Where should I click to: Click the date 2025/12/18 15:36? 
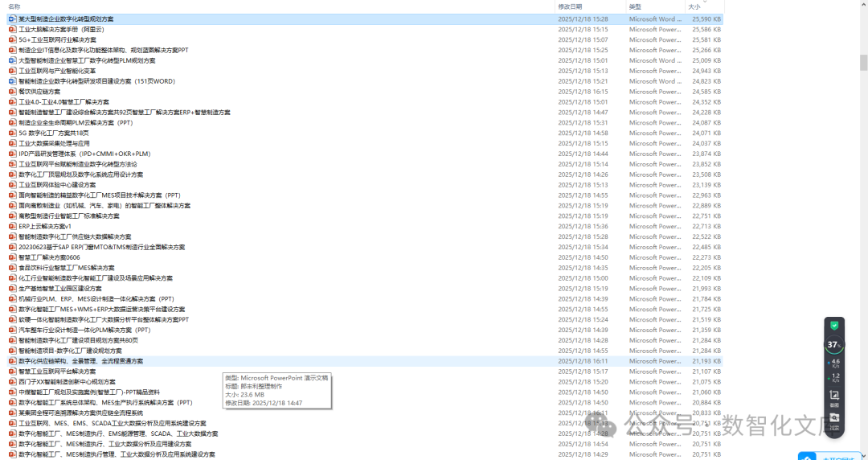coord(583,226)
